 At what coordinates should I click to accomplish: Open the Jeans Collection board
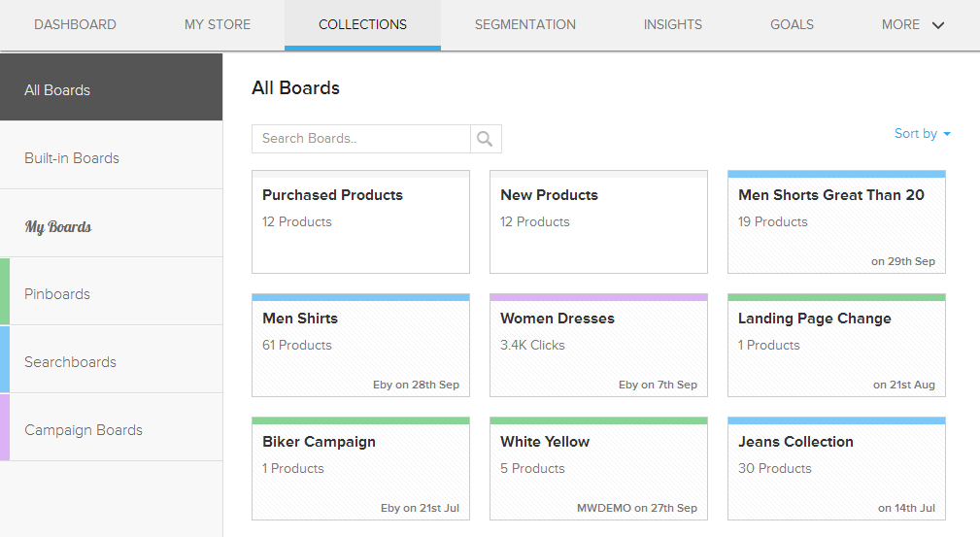[x=836, y=469]
